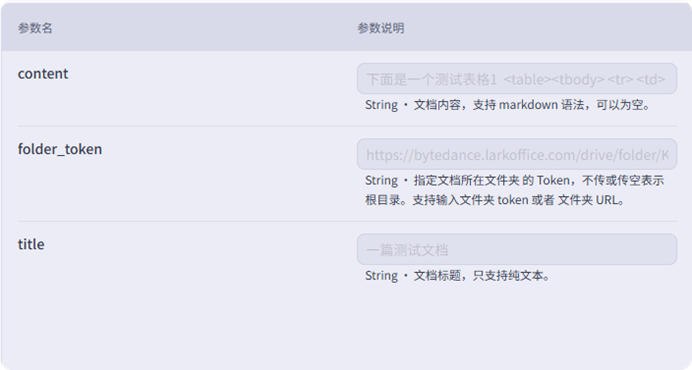Image resolution: width=692 pixels, height=370 pixels.
Task: Click the String type label under content field
Action: click(381, 105)
